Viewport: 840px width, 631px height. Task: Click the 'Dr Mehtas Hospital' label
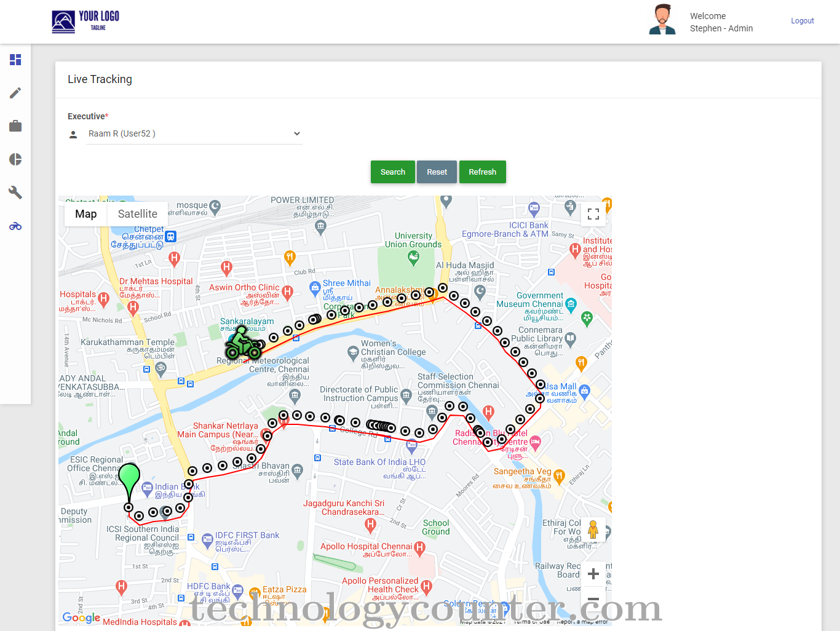tap(156, 281)
